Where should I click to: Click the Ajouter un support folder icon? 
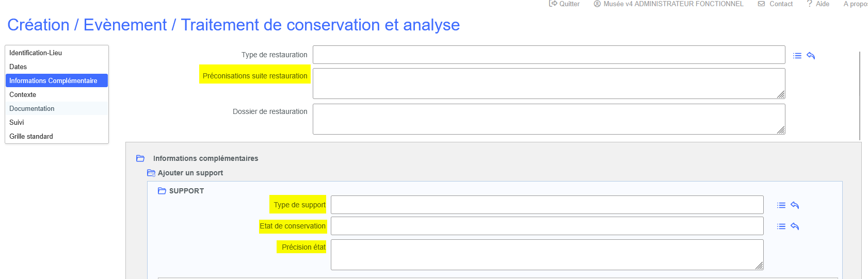tap(151, 173)
